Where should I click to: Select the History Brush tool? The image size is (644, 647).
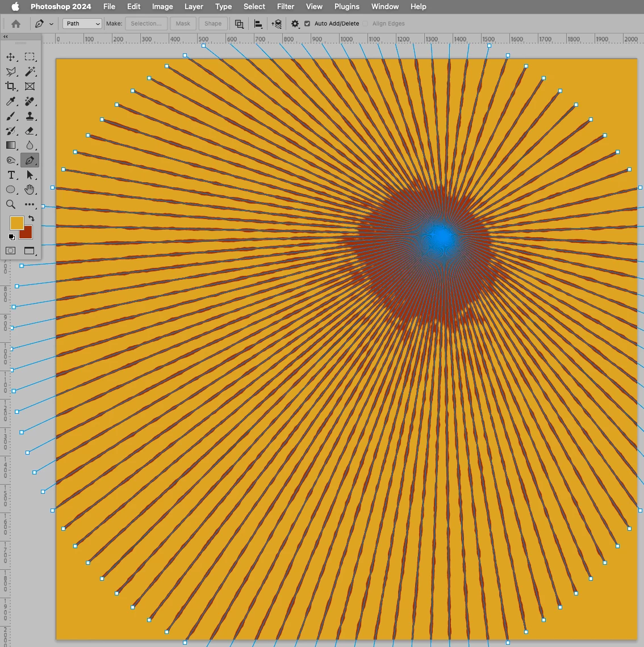[11, 131]
